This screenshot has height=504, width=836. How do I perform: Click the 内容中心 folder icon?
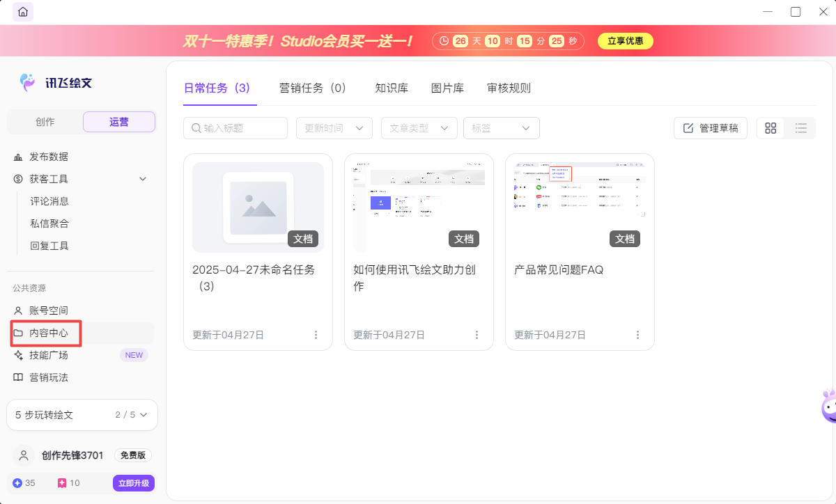[x=18, y=333]
